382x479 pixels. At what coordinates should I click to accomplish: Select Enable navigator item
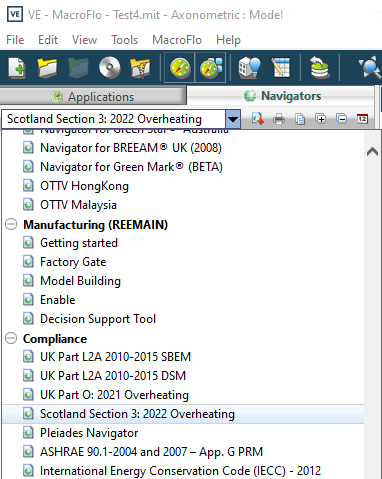(58, 300)
